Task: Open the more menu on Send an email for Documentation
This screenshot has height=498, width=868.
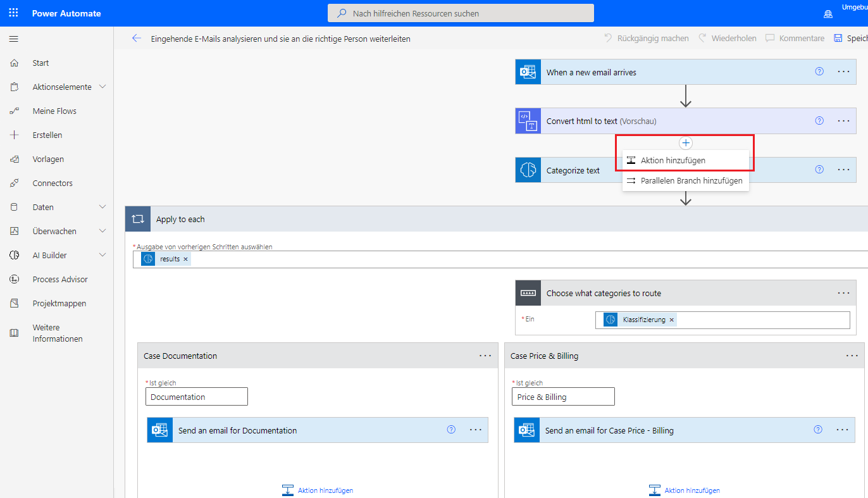Action: point(476,429)
